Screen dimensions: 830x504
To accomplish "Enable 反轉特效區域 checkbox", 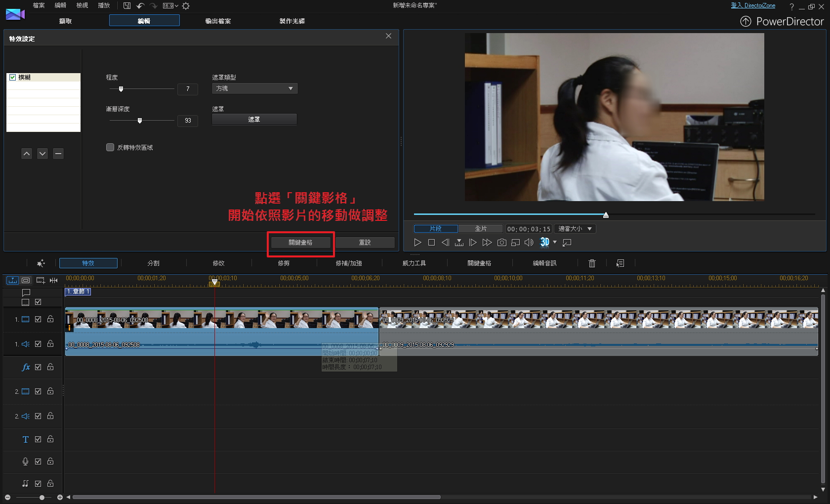I will pyautogui.click(x=110, y=147).
